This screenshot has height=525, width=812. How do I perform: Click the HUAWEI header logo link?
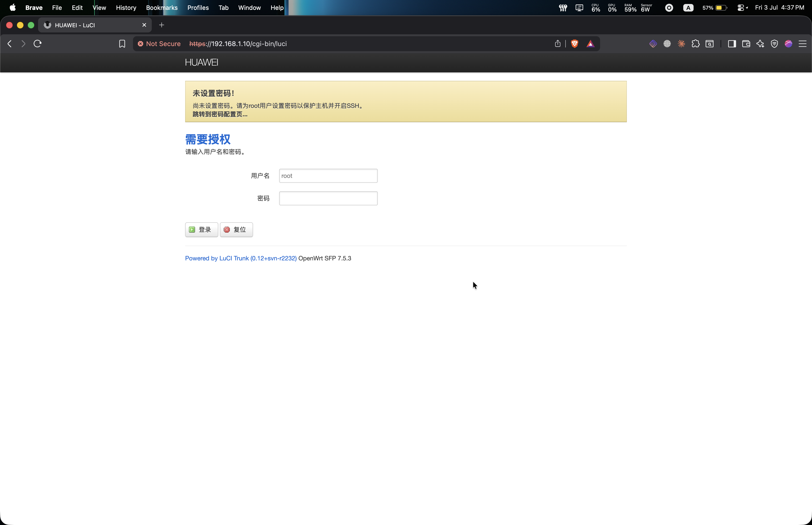point(201,62)
